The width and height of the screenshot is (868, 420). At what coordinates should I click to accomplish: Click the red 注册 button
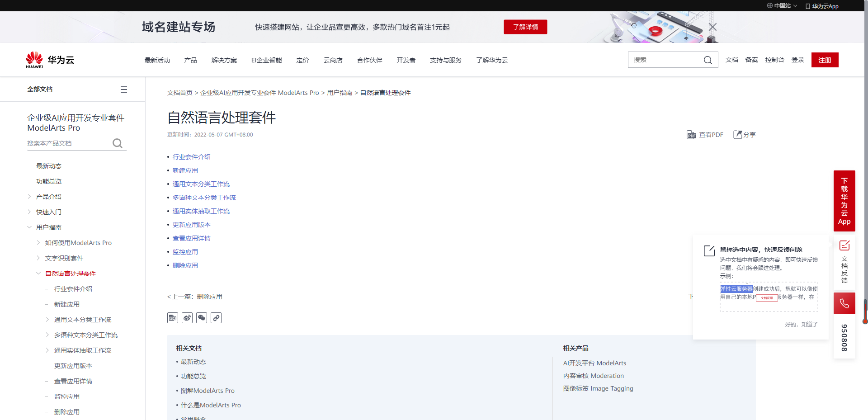pos(825,60)
